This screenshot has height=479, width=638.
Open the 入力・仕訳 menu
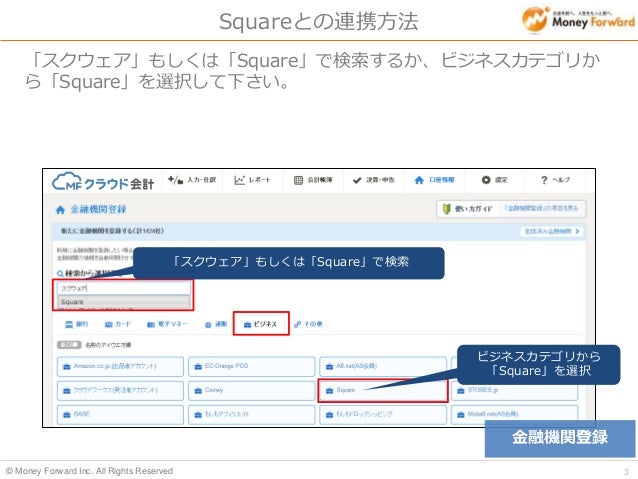192,180
